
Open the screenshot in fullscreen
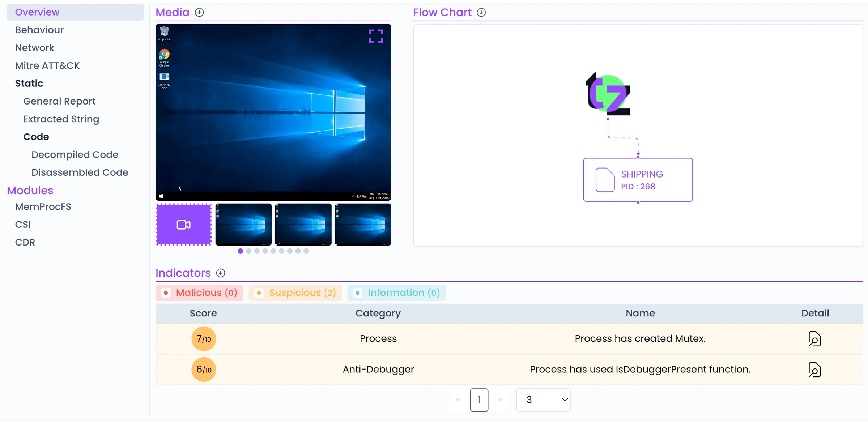coord(376,36)
